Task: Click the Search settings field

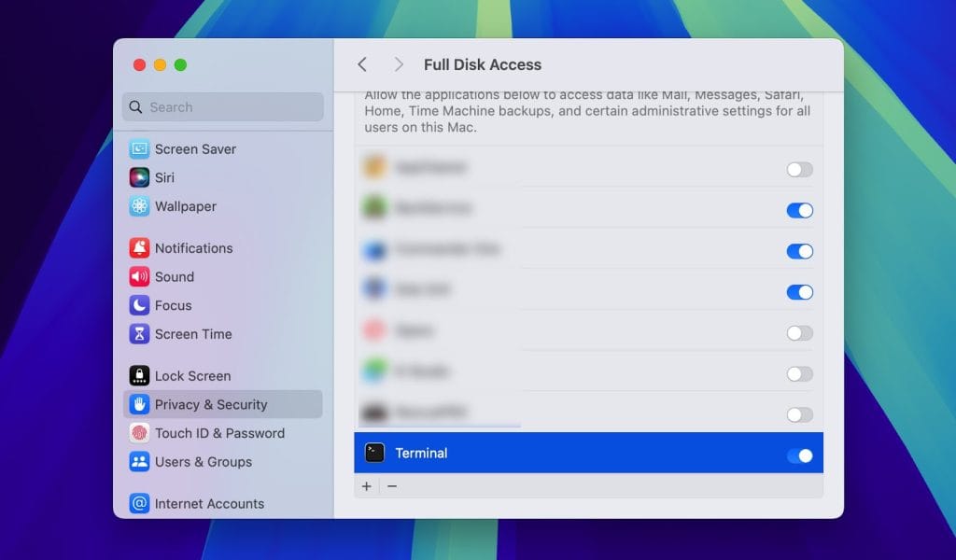Action: (224, 107)
